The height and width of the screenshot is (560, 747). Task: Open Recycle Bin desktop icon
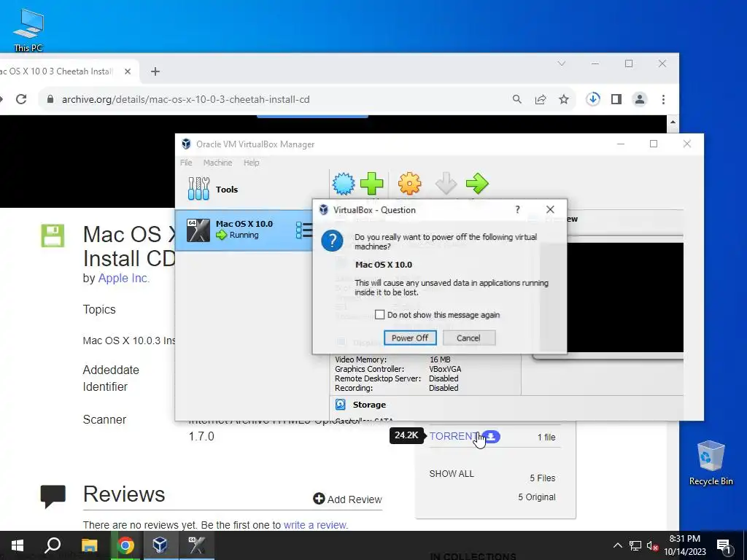[x=711, y=463]
